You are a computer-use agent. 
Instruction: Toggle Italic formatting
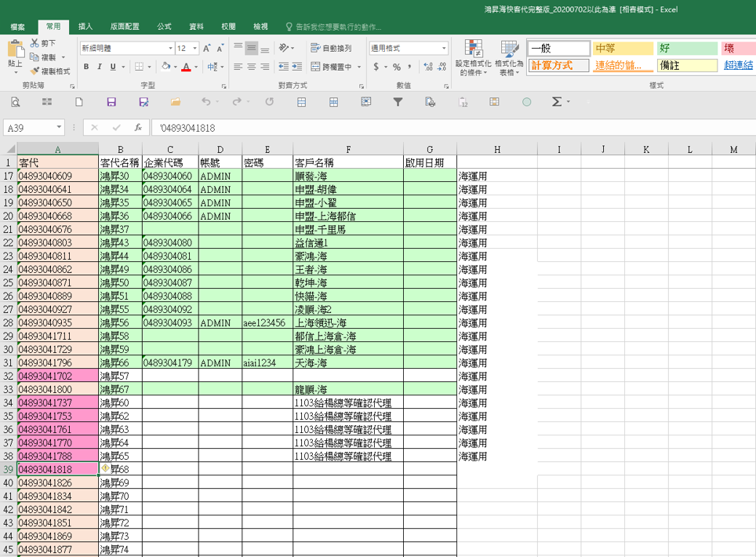pyautogui.click(x=100, y=67)
